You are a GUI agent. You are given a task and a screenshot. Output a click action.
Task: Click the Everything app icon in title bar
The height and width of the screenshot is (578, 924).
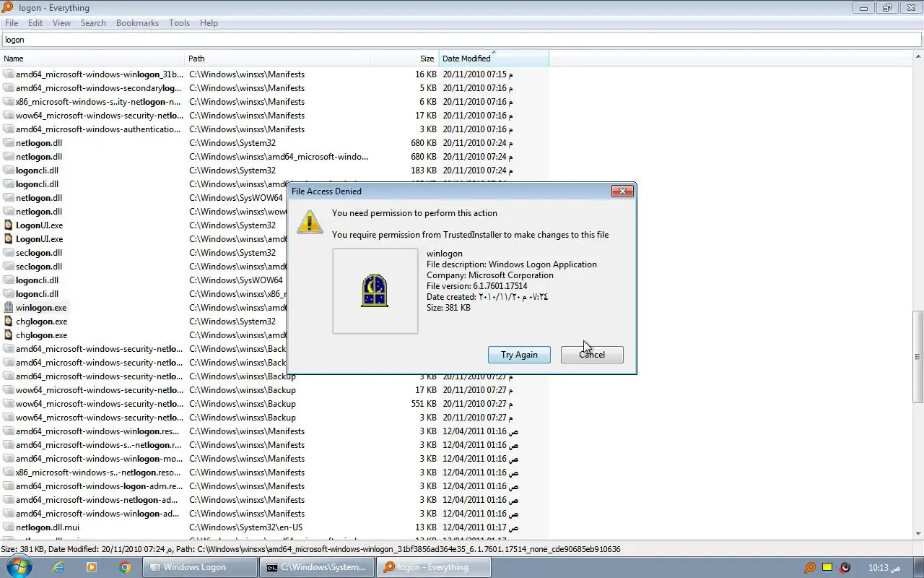(8, 8)
